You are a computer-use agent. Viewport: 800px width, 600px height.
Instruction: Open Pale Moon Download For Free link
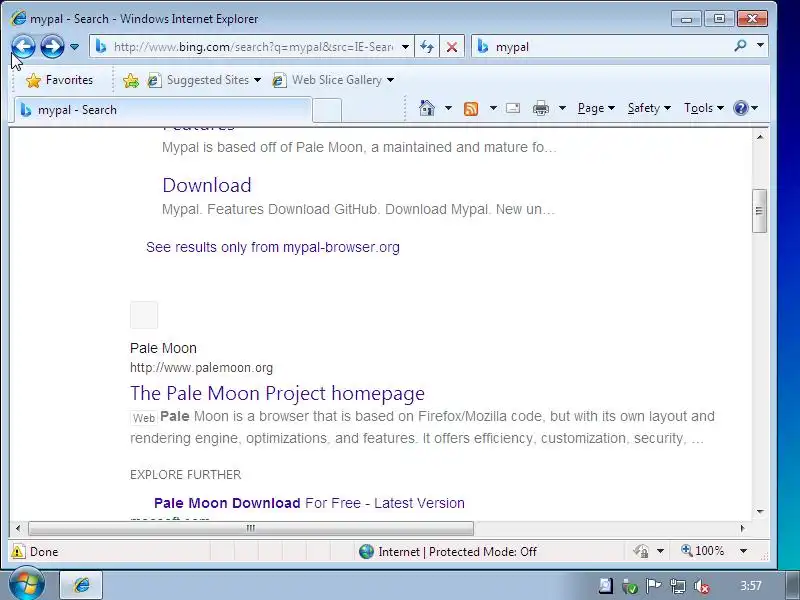pos(309,503)
